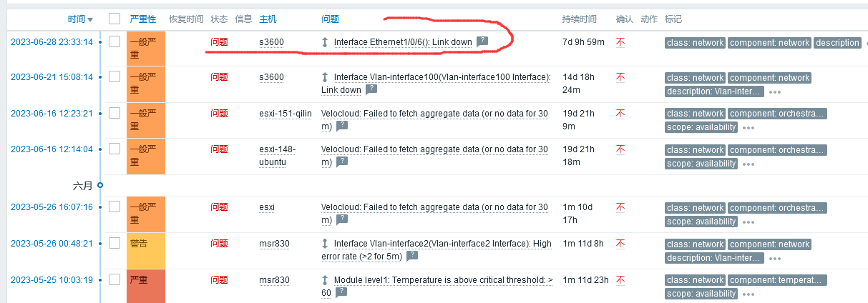
Task: Check the box for the 2023-06-28 23:33:14 problem
Action: click(114, 42)
